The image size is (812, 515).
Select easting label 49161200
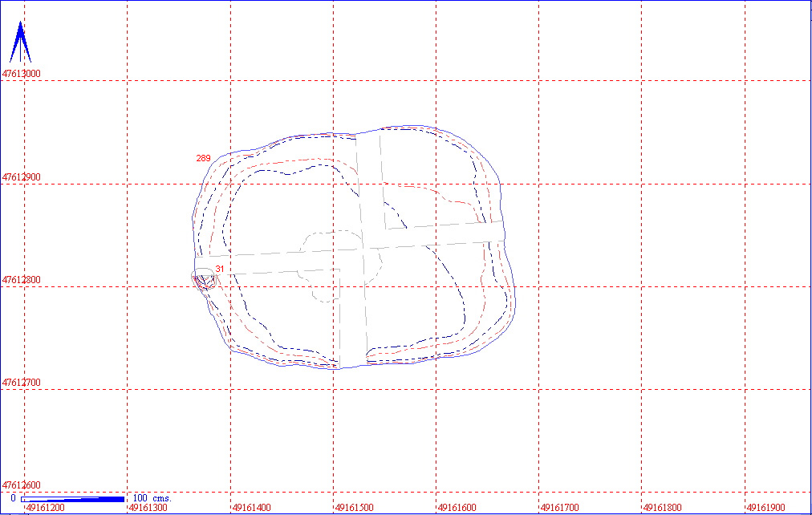point(46,508)
